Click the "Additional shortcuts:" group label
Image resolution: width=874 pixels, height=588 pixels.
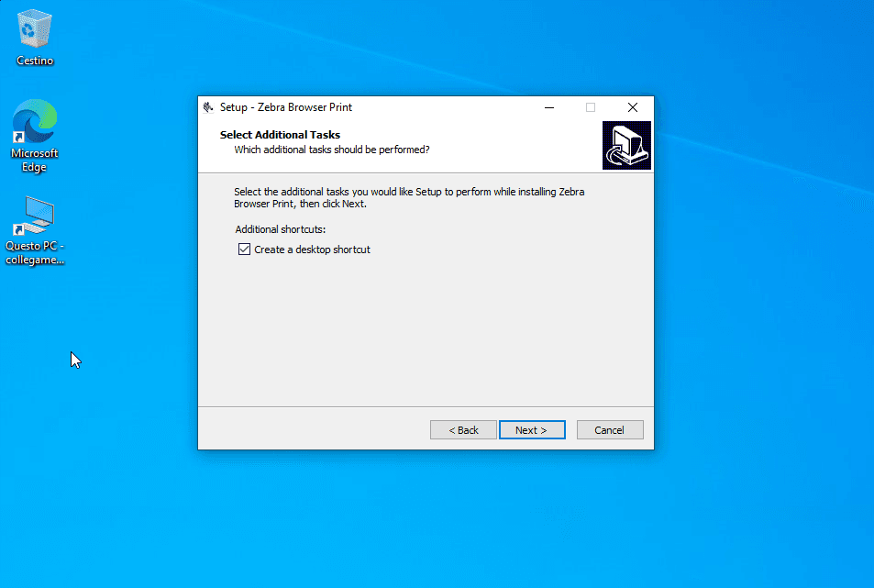[x=281, y=229]
